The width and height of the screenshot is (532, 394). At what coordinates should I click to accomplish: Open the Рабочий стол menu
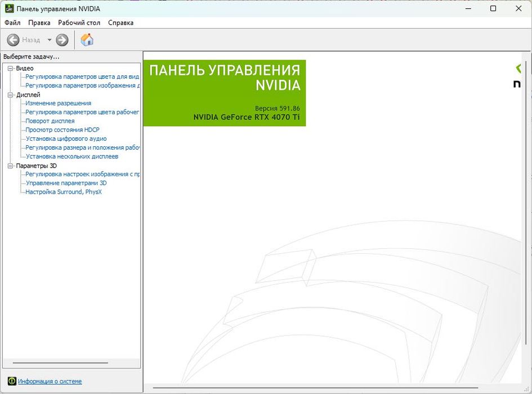(79, 23)
